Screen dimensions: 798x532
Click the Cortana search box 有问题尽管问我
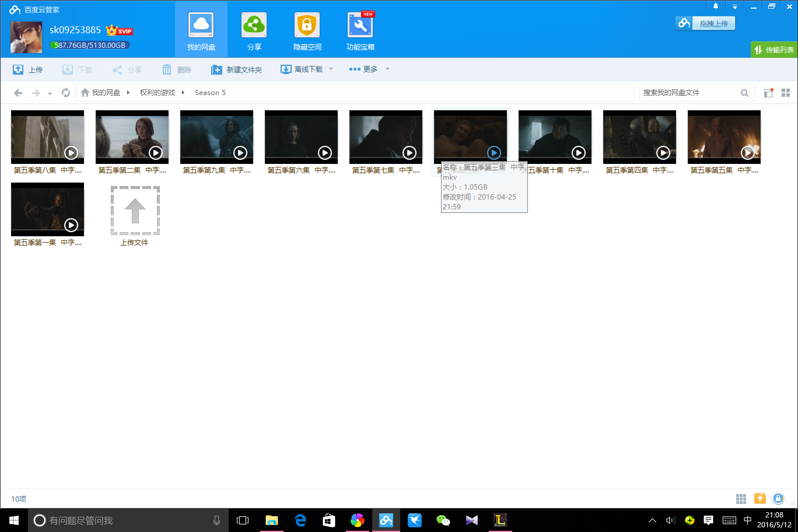128,520
